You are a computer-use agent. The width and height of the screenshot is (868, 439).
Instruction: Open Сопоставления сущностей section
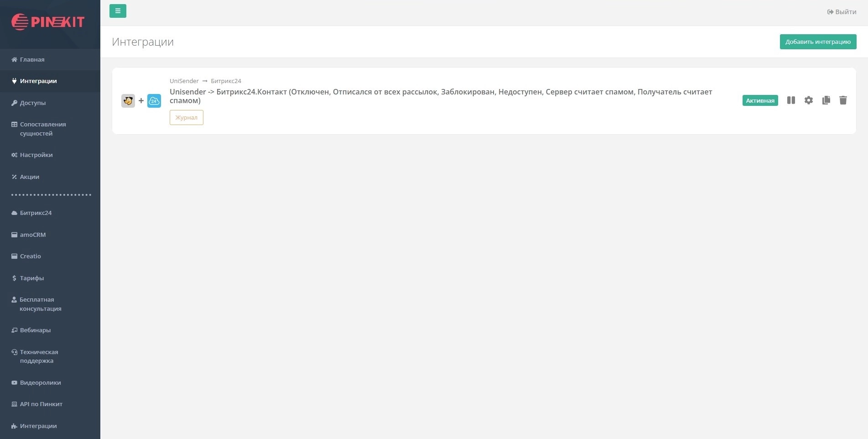pos(42,129)
